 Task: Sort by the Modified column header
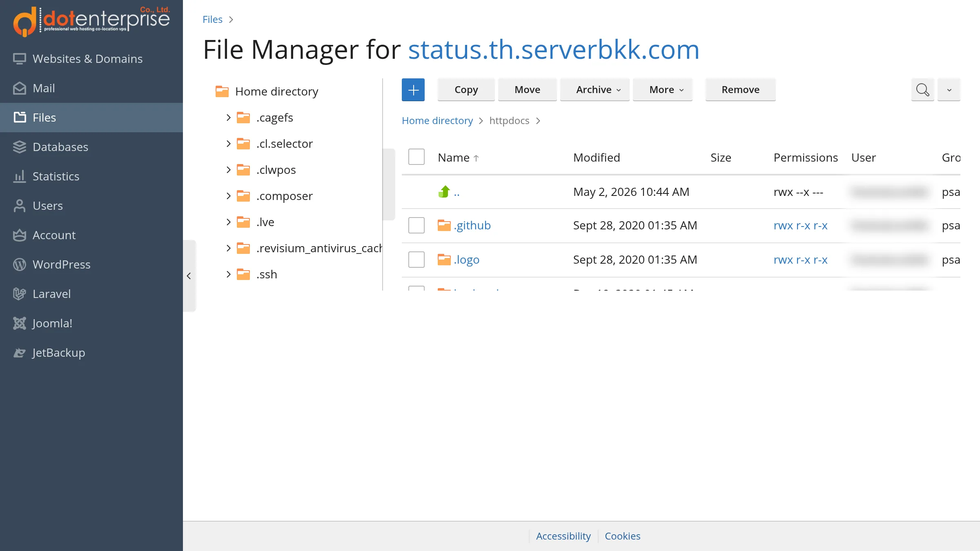(597, 158)
